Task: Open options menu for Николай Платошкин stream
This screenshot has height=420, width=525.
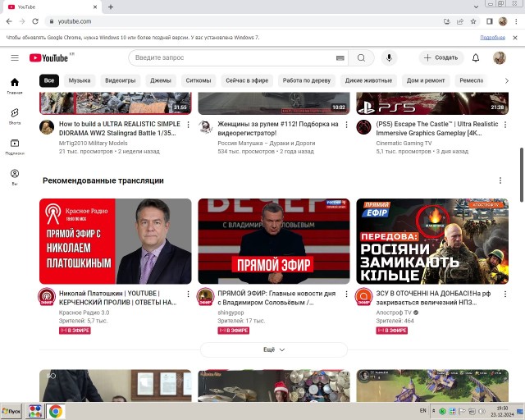Action: pos(188,294)
